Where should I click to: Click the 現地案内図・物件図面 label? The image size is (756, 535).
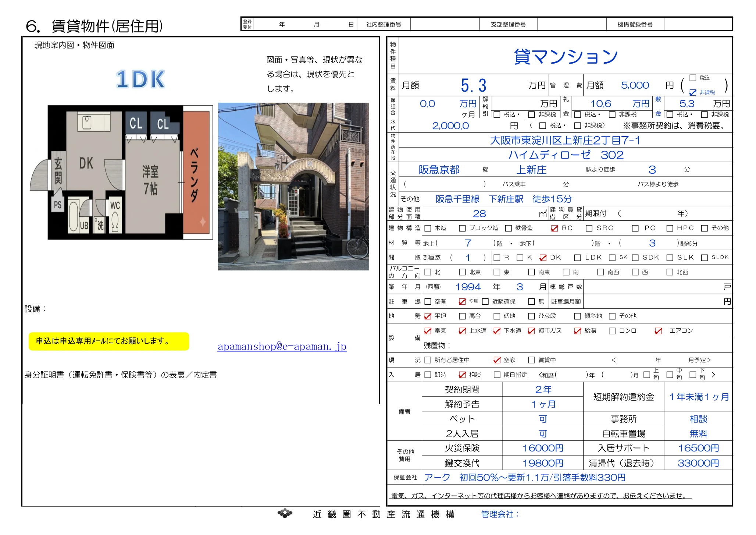74,45
